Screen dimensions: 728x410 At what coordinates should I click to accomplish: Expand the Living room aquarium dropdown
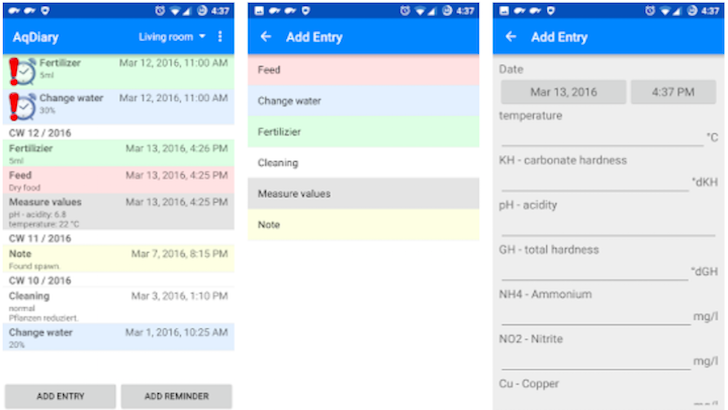(x=172, y=37)
